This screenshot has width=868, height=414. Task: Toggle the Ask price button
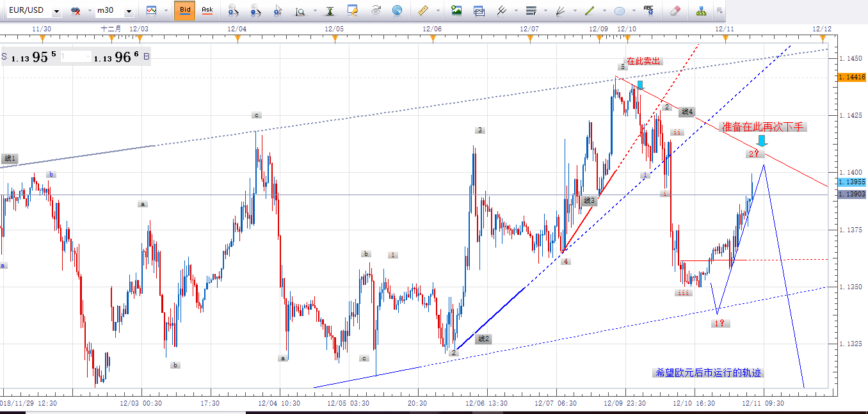pyautogui.click(x=207, y=10)
